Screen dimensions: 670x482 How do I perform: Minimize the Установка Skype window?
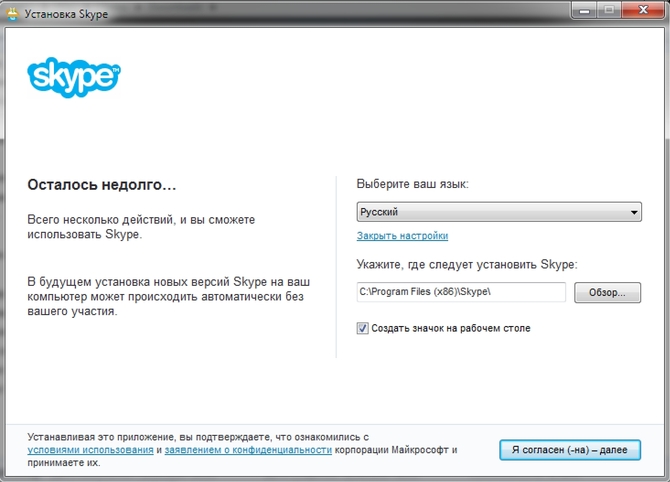coord(584,10)
